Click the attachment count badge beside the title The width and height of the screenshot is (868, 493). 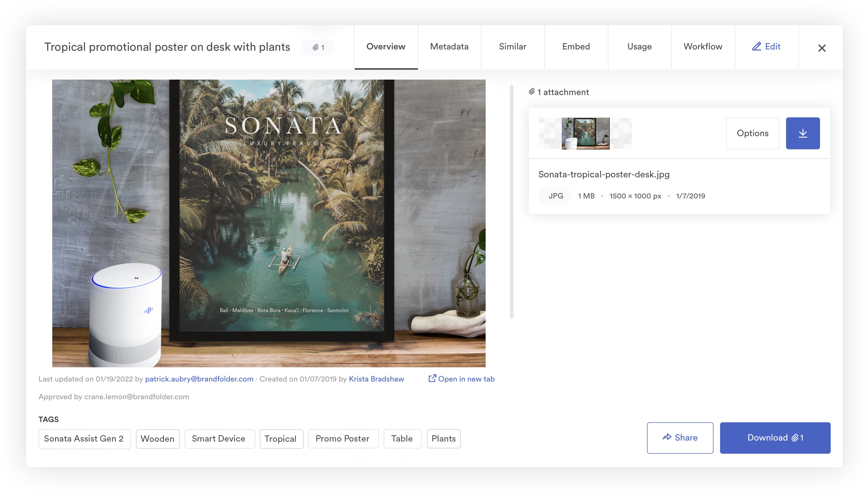[318, 47]
